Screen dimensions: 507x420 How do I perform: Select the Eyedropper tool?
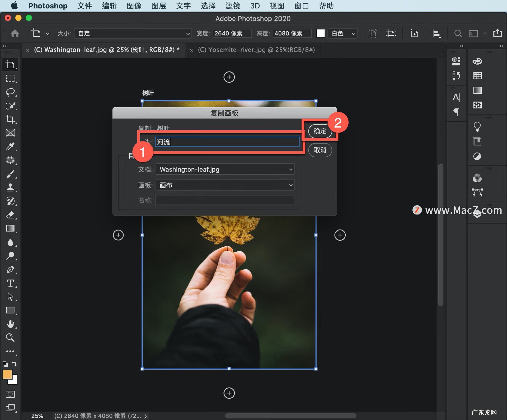point(10,146)
